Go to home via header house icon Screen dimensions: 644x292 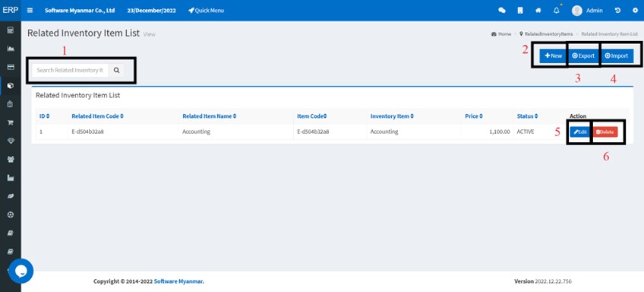tap(538, 11)
